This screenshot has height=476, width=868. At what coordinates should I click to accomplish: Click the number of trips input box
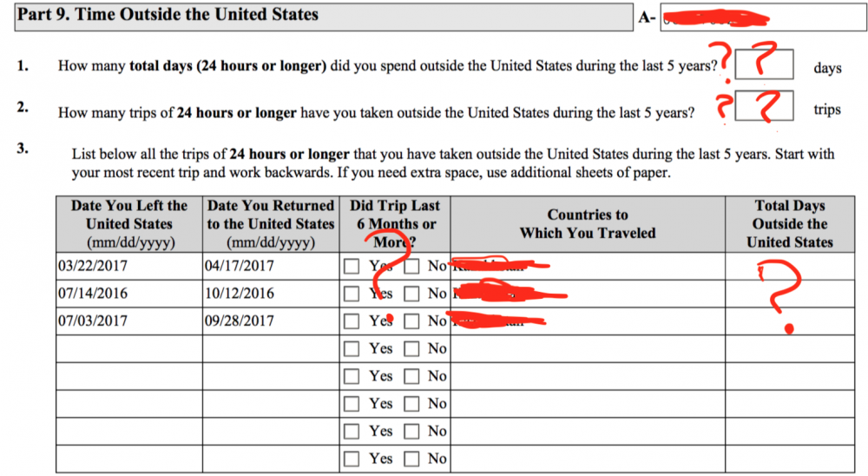[764, 106]
